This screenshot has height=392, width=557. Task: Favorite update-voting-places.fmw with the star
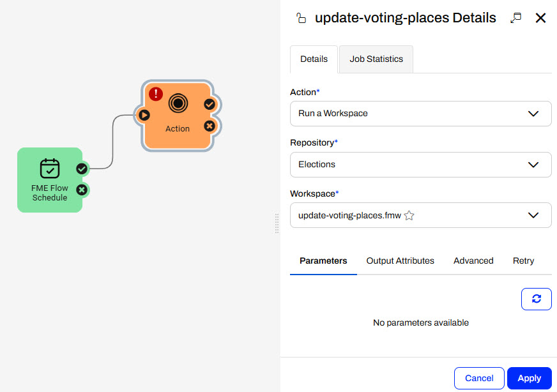coord(409,216)
